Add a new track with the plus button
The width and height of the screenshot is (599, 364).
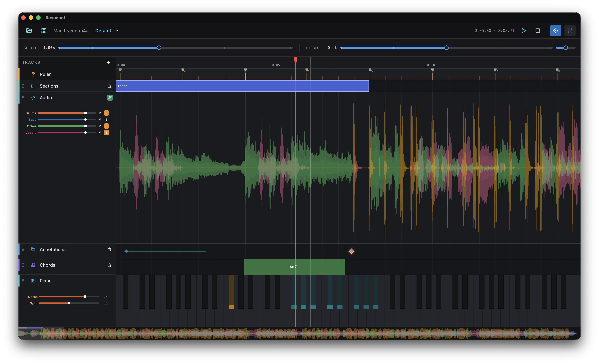coord(108,62)
